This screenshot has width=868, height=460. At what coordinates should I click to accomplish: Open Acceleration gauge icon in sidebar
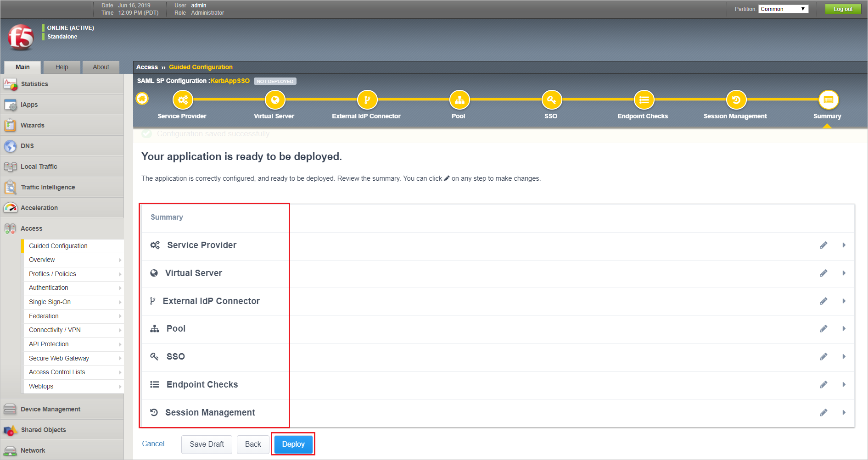10,208
